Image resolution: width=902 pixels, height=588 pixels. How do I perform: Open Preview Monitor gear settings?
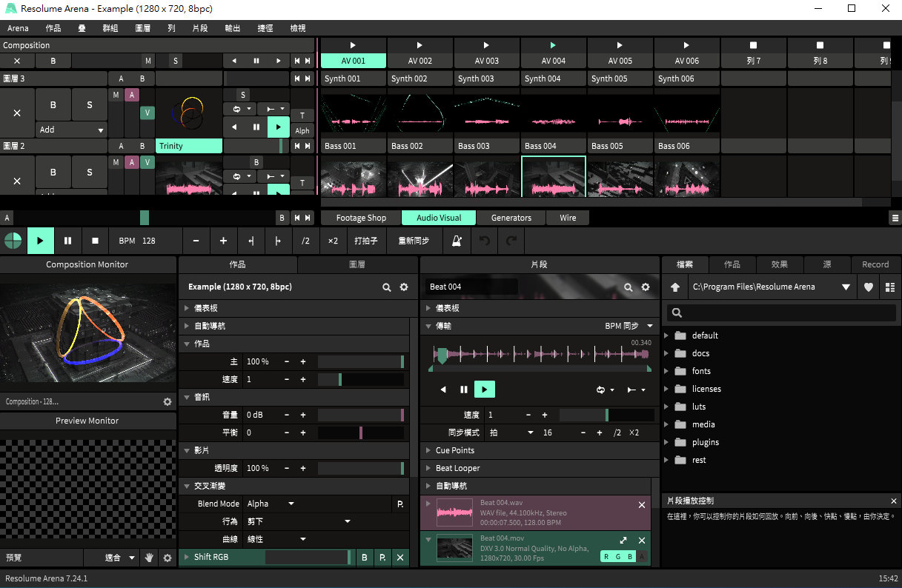(168, 558)
